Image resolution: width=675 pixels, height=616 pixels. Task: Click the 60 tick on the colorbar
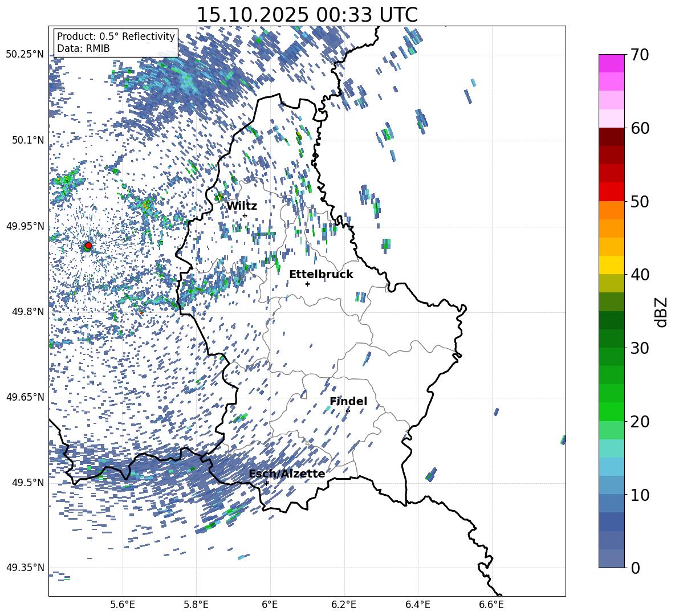tap(640, 128)
